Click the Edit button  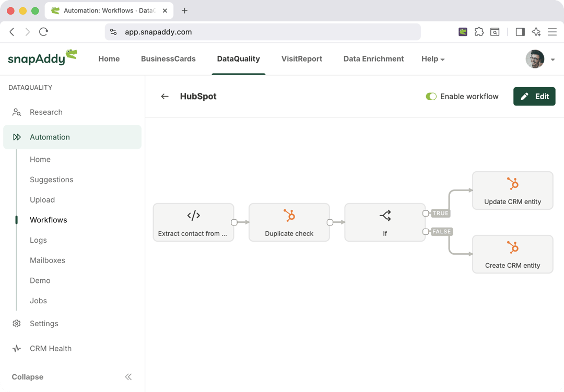click(x=534, y=97)
